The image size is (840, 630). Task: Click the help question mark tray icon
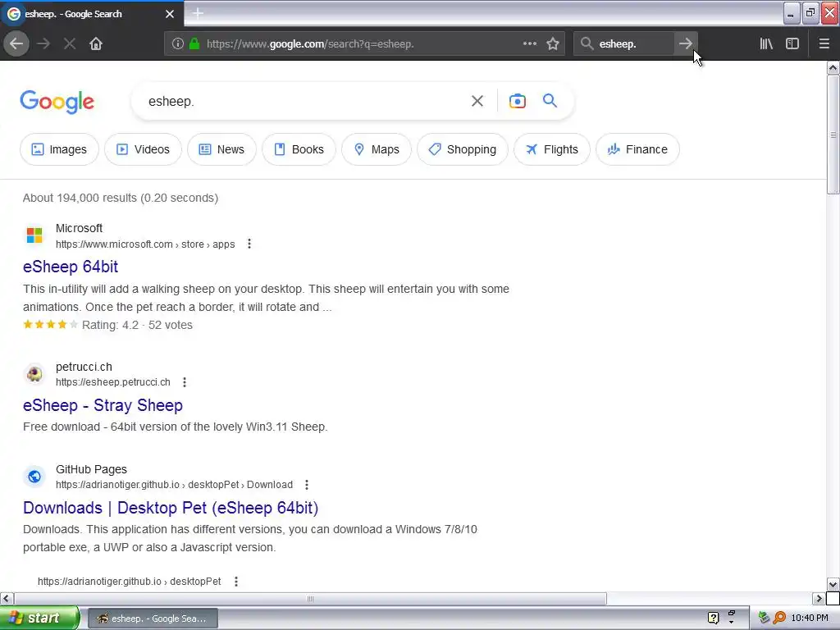click(713, 618)
